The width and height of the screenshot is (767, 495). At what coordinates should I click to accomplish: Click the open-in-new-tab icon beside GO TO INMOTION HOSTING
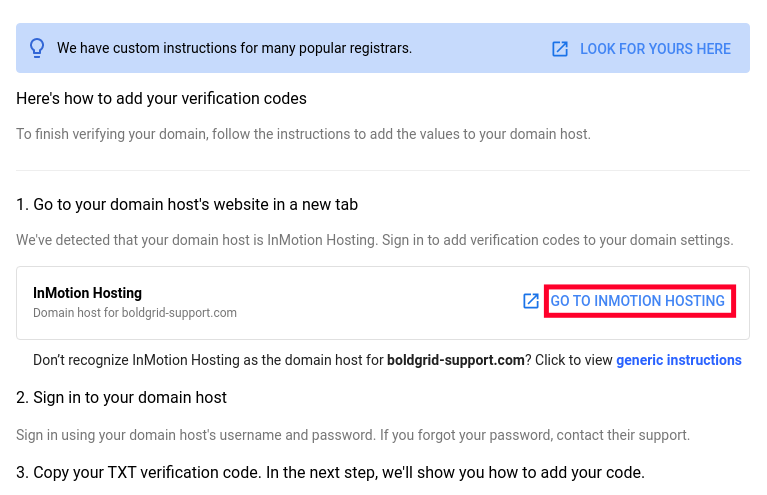(531, 301)
